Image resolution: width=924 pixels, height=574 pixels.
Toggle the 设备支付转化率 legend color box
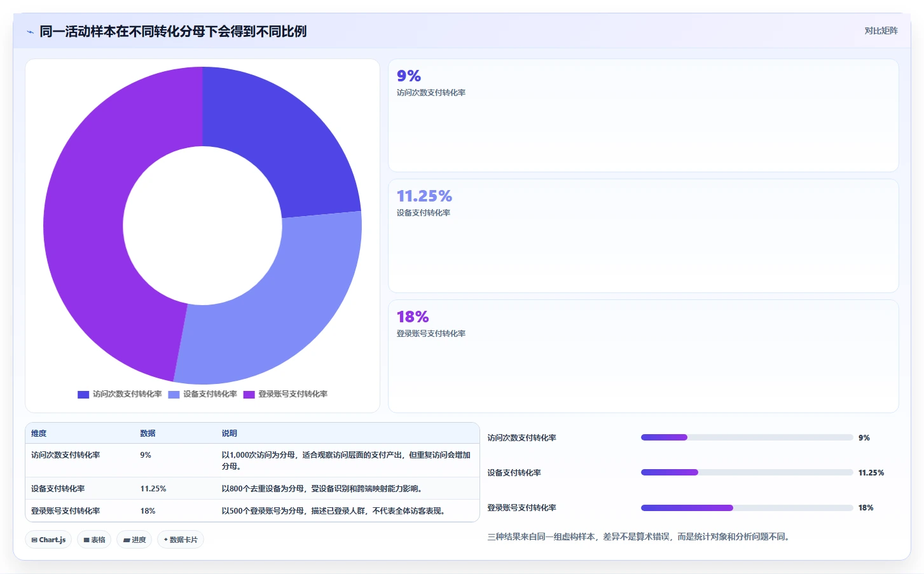(174, 395)
